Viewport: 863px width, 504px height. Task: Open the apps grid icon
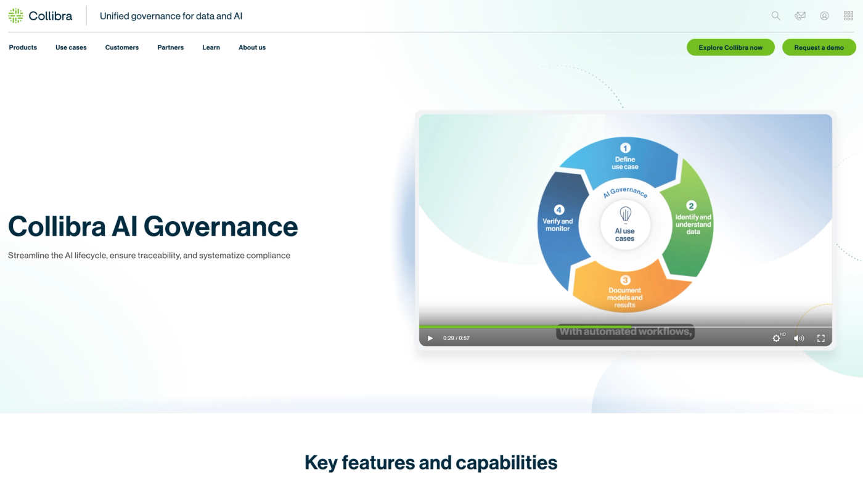point(848,16)
